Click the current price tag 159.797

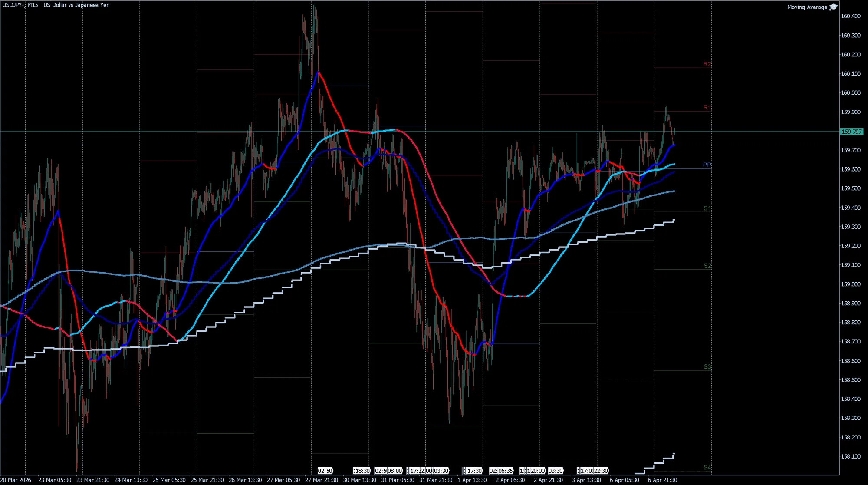point(852,132)
